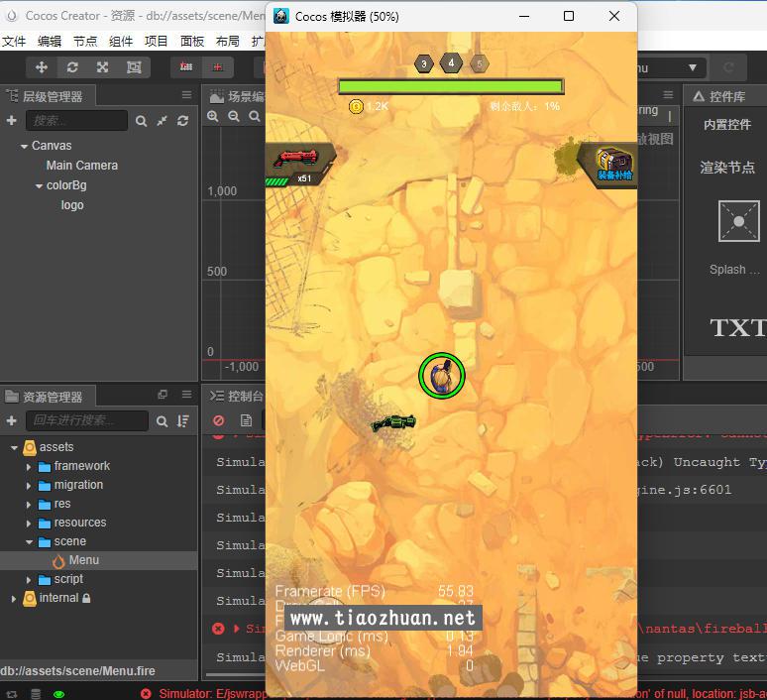Select the Main Camera node
Screen dimensions: 767x700
(x=82, y=166)
